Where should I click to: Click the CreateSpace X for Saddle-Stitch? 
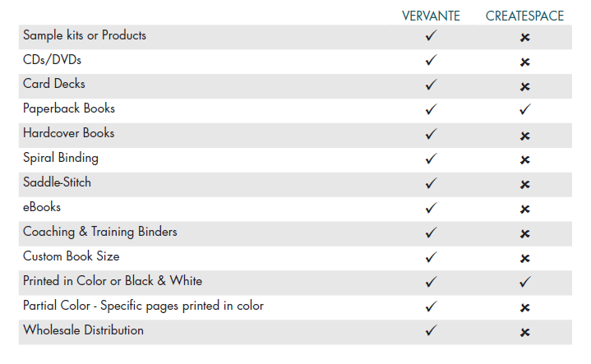tap(524, 185)
